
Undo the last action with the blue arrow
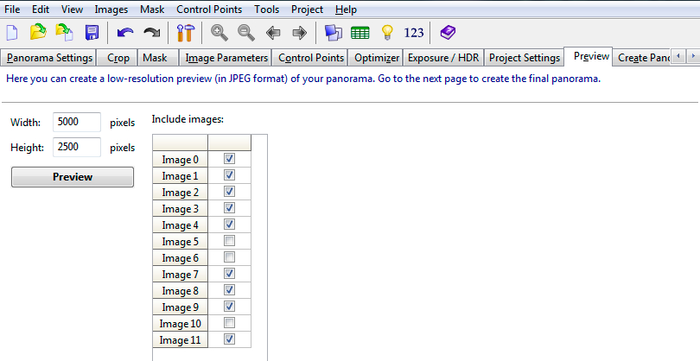[x=125, y=33]
